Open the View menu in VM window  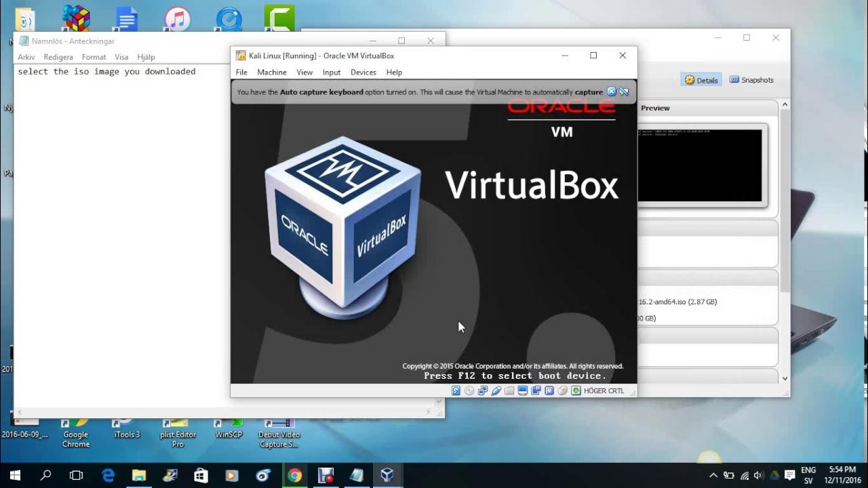click(x=304, y=72)
